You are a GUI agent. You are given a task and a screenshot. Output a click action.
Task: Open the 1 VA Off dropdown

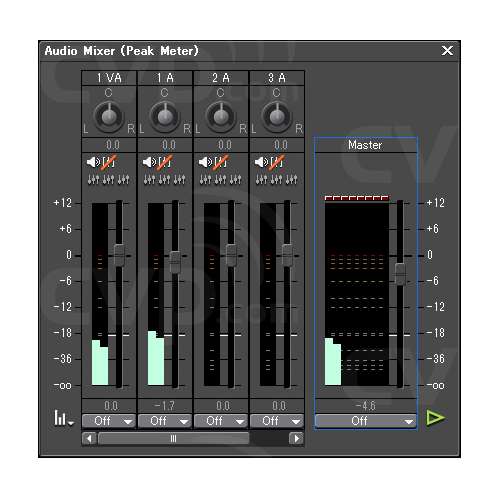pos(109,421)
